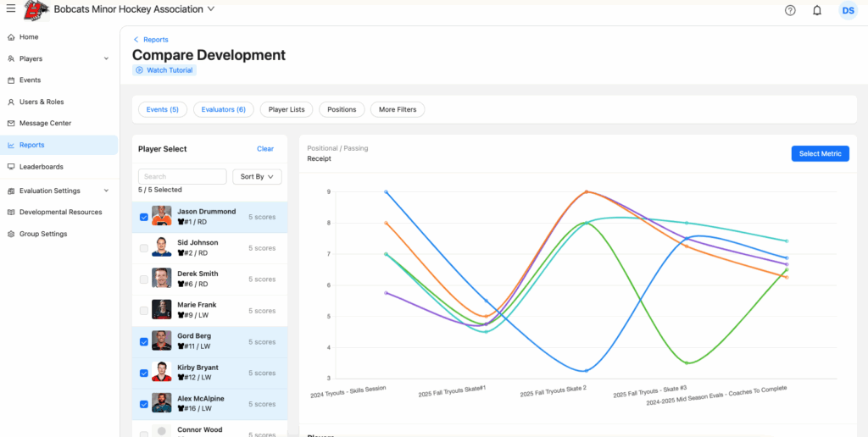
Task: Open the Message Center sidebar icon
Action: (11, 124)
